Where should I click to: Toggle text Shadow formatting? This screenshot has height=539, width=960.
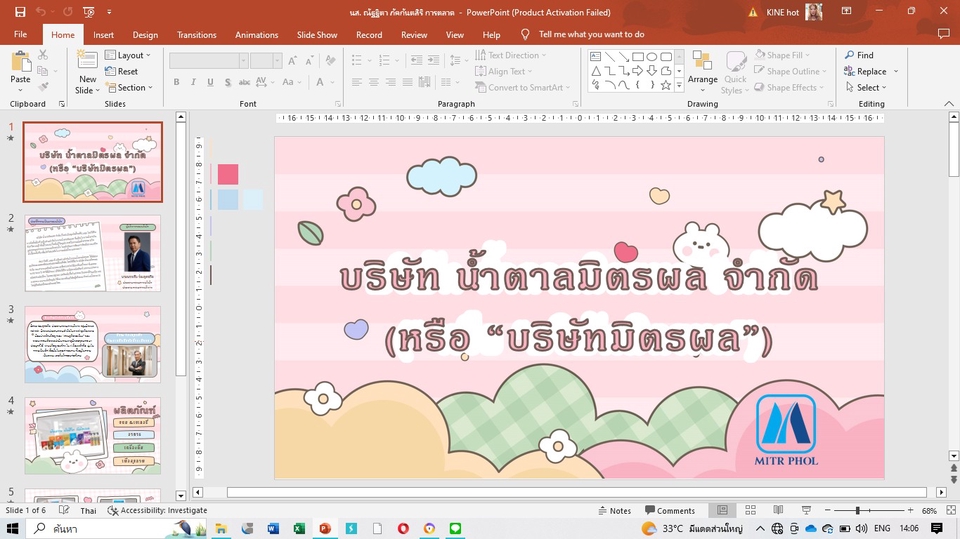tap(228, 82)
